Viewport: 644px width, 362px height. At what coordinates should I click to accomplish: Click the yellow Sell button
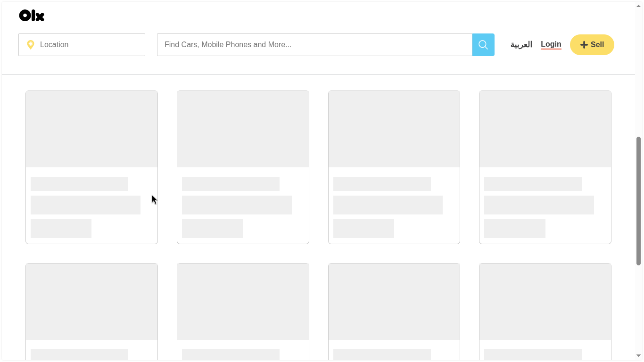click(x=592, y=45)
